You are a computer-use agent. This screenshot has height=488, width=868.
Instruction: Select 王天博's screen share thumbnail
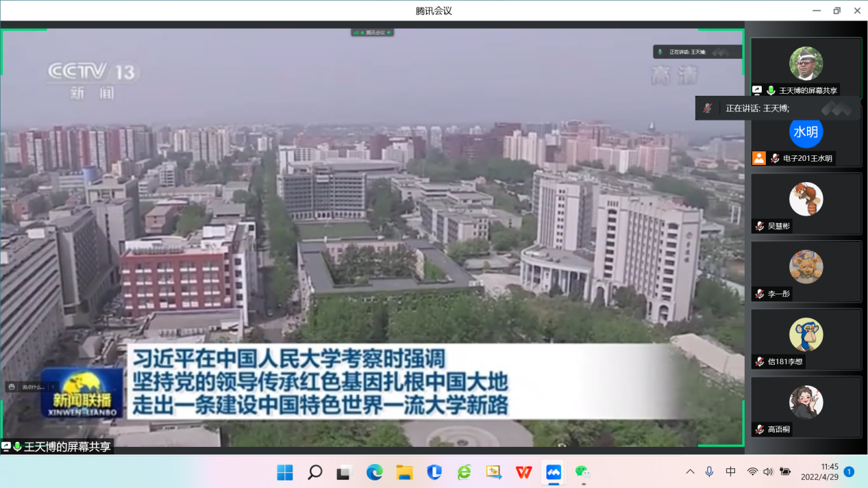click(x=806, y=66)
